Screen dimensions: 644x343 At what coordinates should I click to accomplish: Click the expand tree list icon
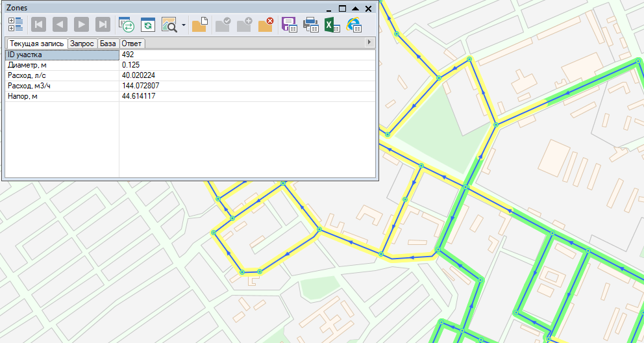16,25
